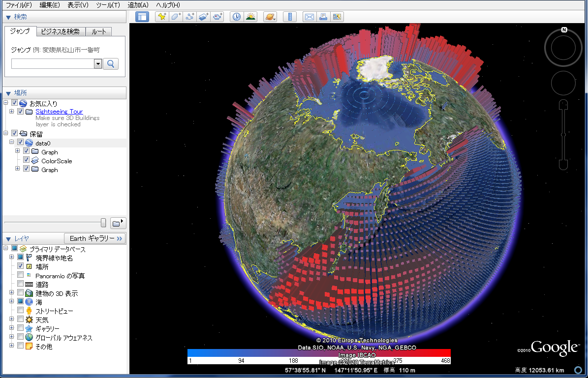Screen dimensions: 588x378
Task: Expand the その他 layer node
Action: pyautogui.click(x=12, y=346)
